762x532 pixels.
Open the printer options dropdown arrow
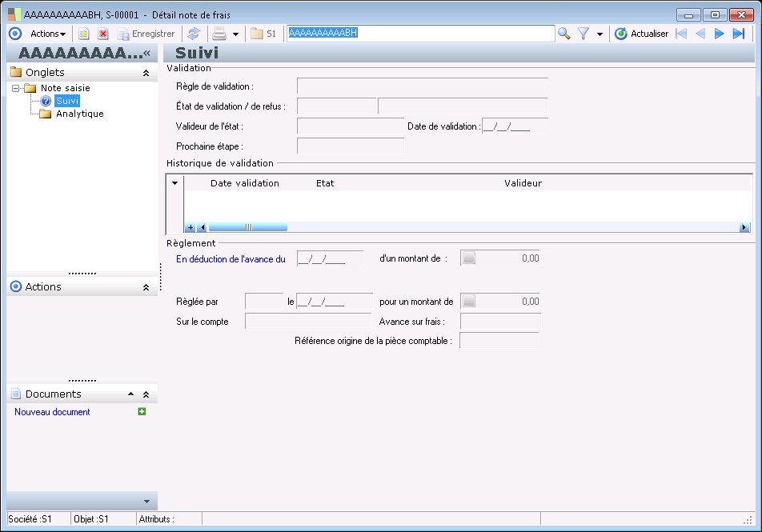(x=235, y=34)
